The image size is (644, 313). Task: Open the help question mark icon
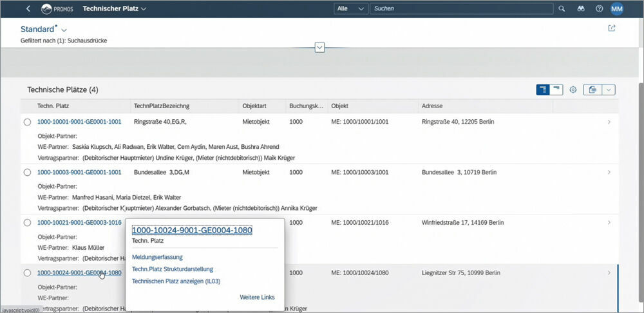[599, 9]
